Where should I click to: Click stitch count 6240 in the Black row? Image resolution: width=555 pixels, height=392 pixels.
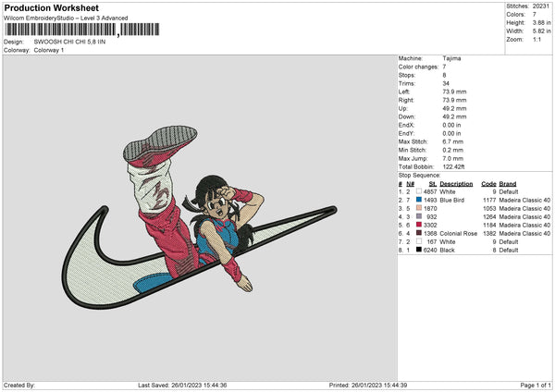tap(430, 251)
